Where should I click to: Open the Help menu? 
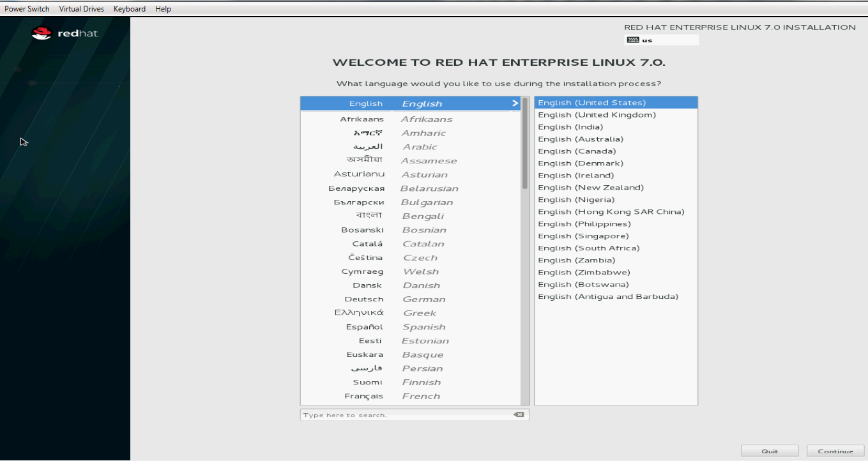pos(163,8)
